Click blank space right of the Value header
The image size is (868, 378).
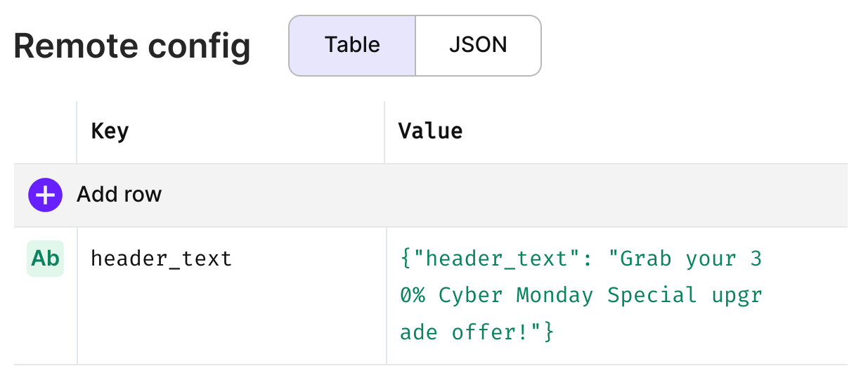tap(654, 132)
